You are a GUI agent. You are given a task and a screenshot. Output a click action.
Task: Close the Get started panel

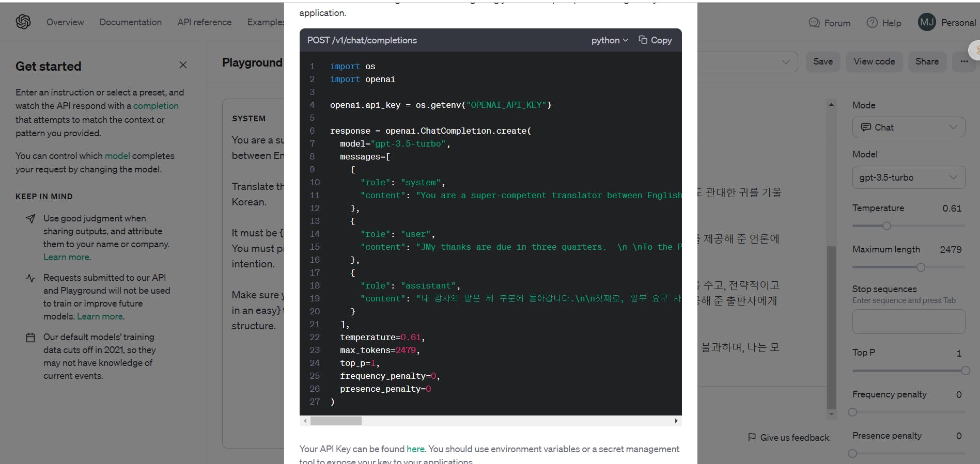coord(183,65)
